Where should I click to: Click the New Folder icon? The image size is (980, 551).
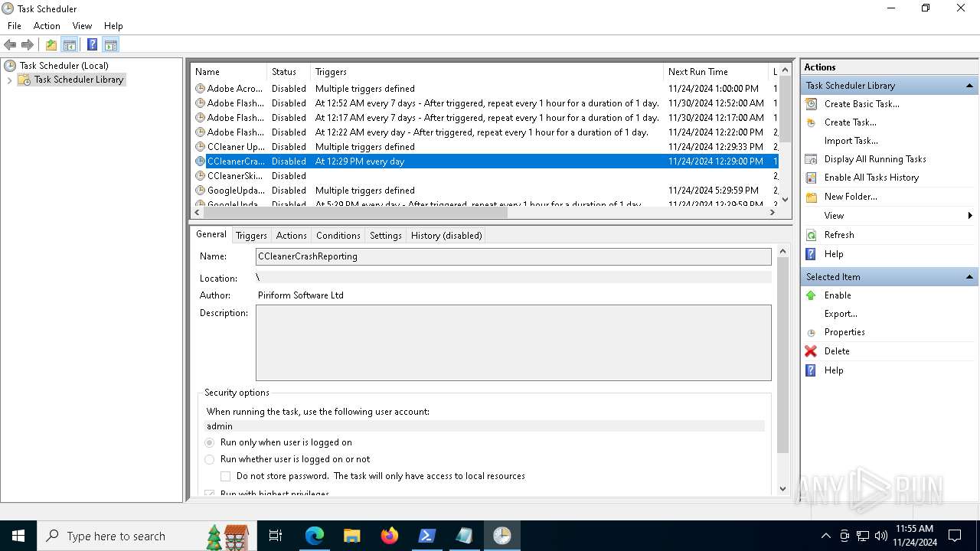(x=811, y=197)
